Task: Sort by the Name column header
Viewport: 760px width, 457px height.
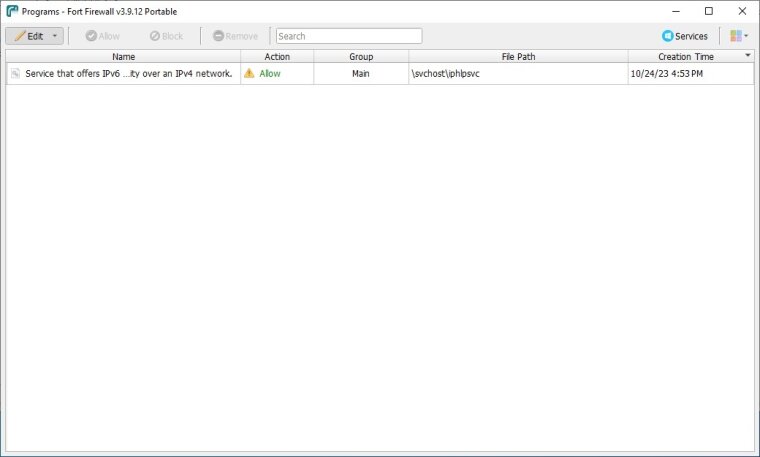Action: click(123, 57)
